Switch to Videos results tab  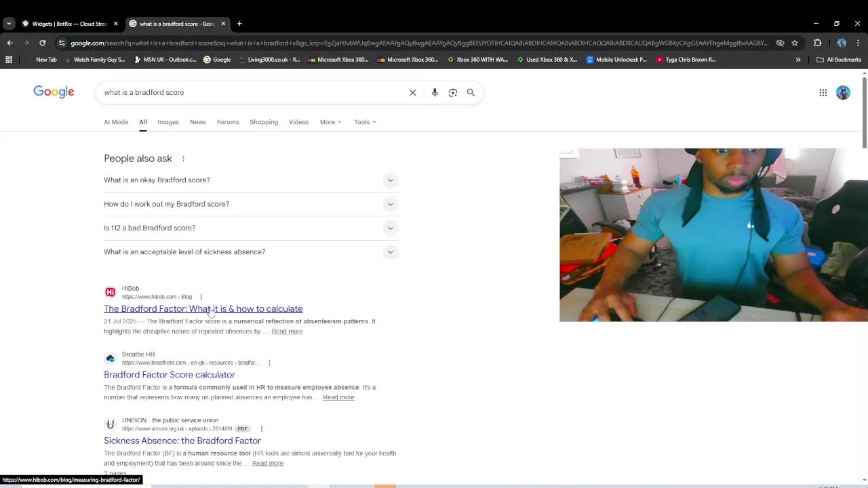299,122
